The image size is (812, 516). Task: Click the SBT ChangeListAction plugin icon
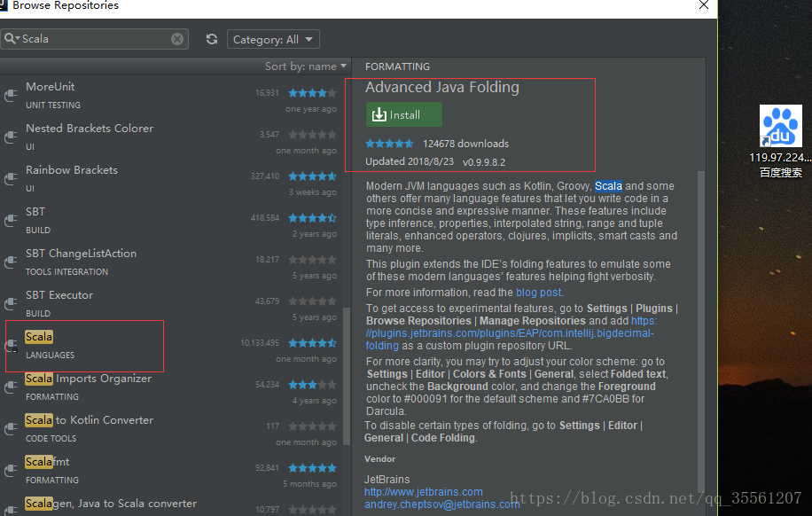(11, 262)
